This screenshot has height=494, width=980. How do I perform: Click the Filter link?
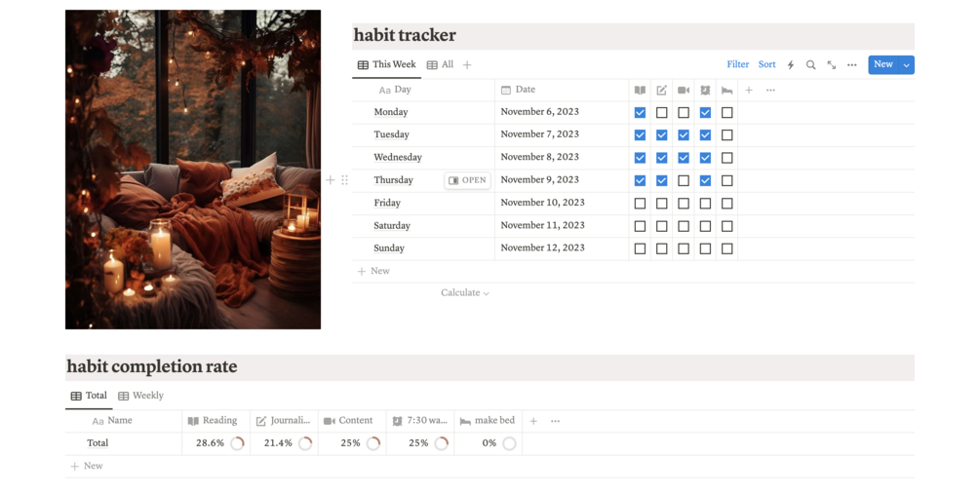(737, 65)
